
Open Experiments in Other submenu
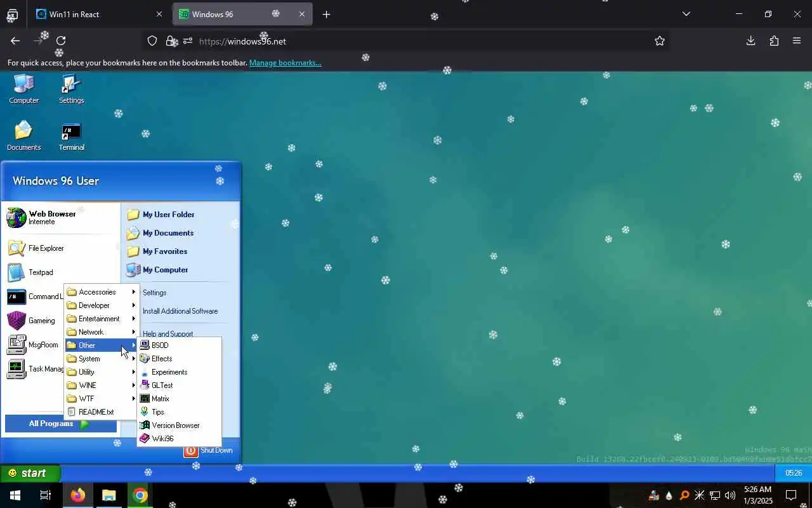point(179,372)
